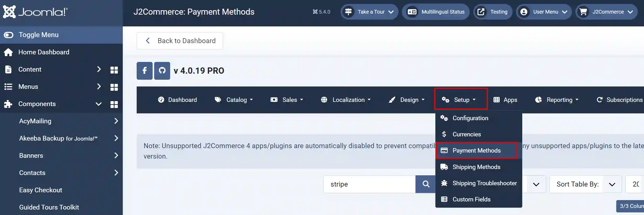This screenshot has width=644, height=215.
Task: Expand the AcyMailing submenu
Action: (116, 121)
